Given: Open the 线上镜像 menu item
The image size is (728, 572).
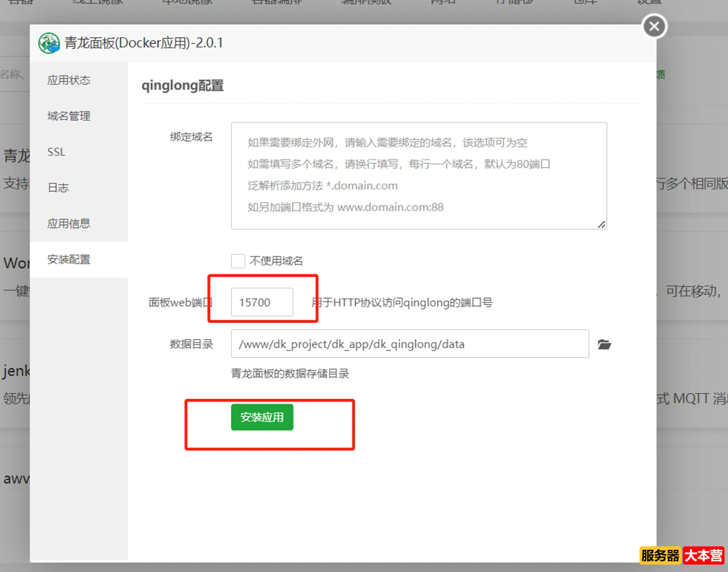Looking at the screenshot, I should [x=97, y=1].
